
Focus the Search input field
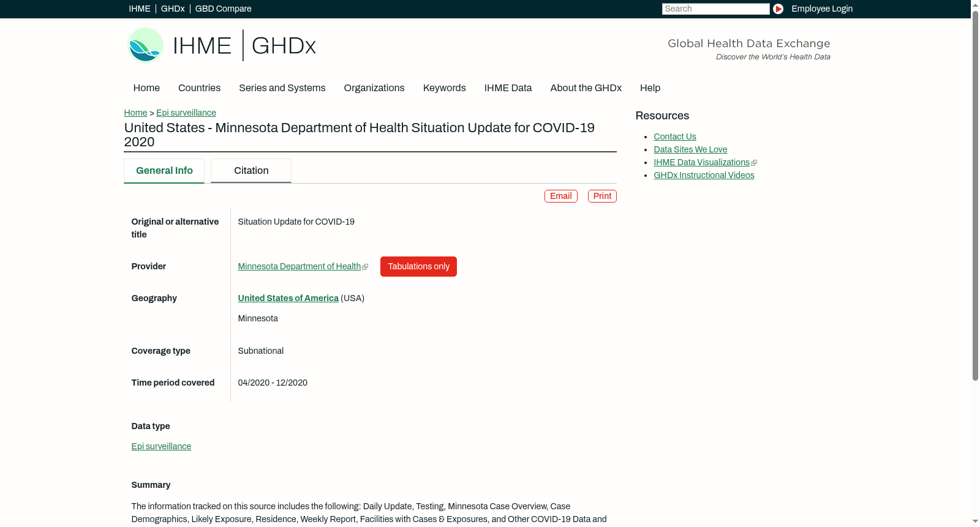point(715,9)
